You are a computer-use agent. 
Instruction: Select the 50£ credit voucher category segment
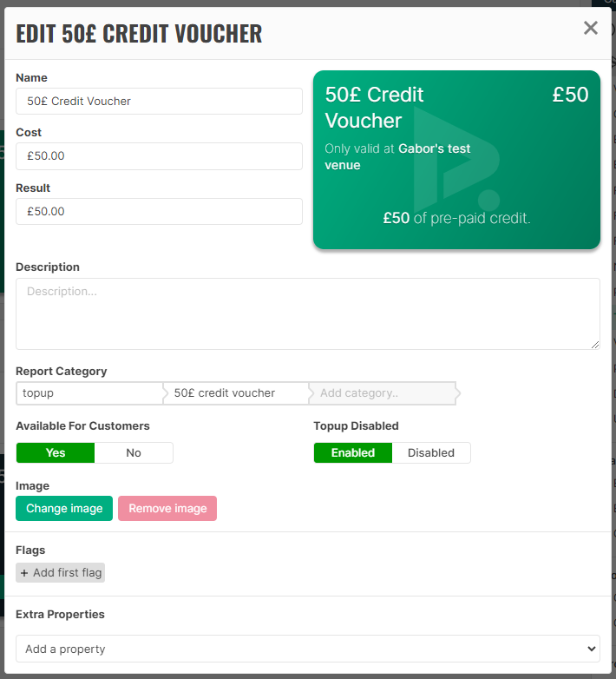[236, 393]
